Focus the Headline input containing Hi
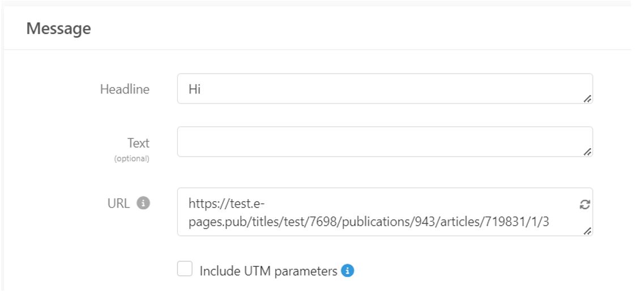 click(x=385, y=89)
